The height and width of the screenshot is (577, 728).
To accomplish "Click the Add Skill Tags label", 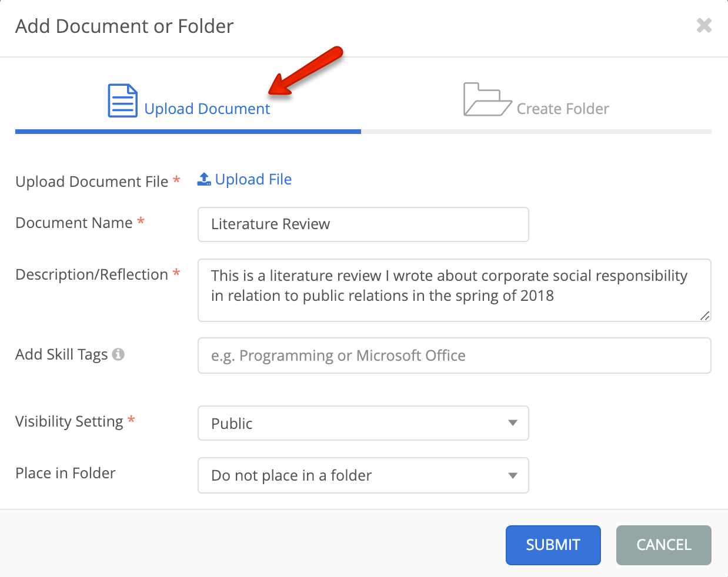I will [62, 354].
